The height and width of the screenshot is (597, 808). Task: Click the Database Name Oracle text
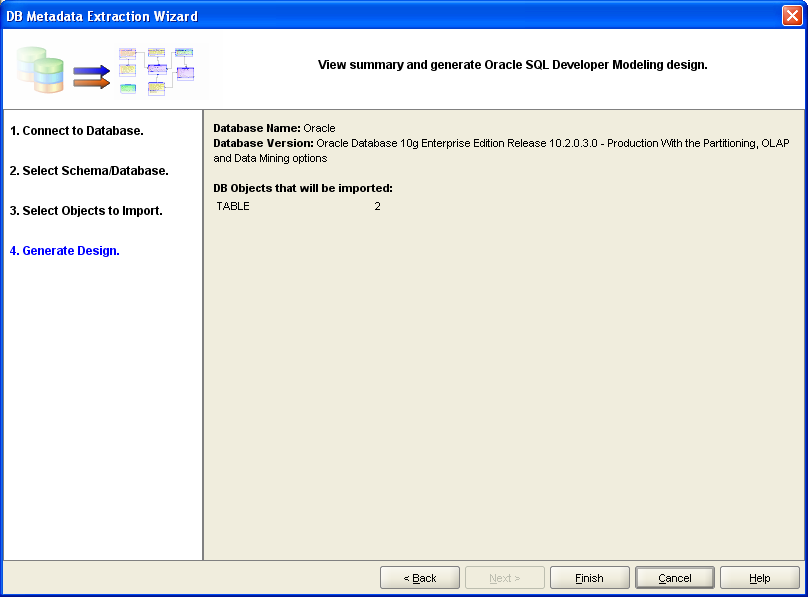click(x=274, y=128)
